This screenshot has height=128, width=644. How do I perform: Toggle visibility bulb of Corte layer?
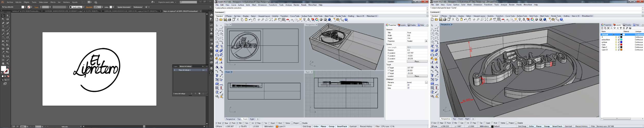[616, 44]
